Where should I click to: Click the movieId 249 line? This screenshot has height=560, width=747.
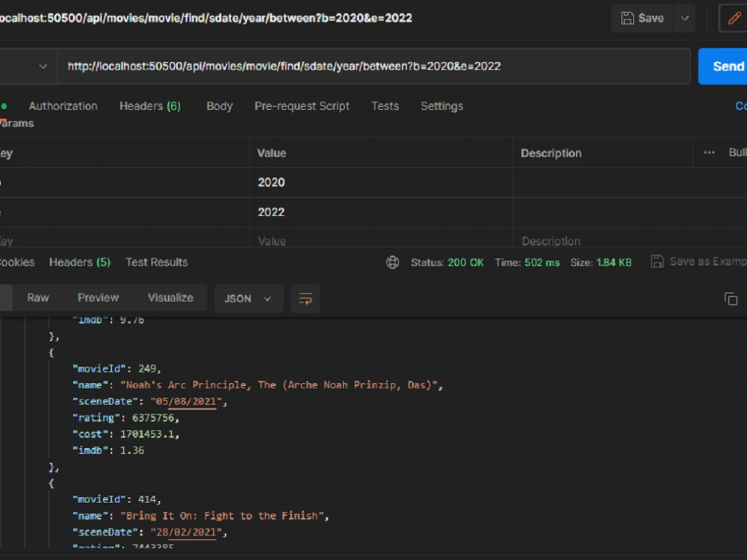(117, 369)
